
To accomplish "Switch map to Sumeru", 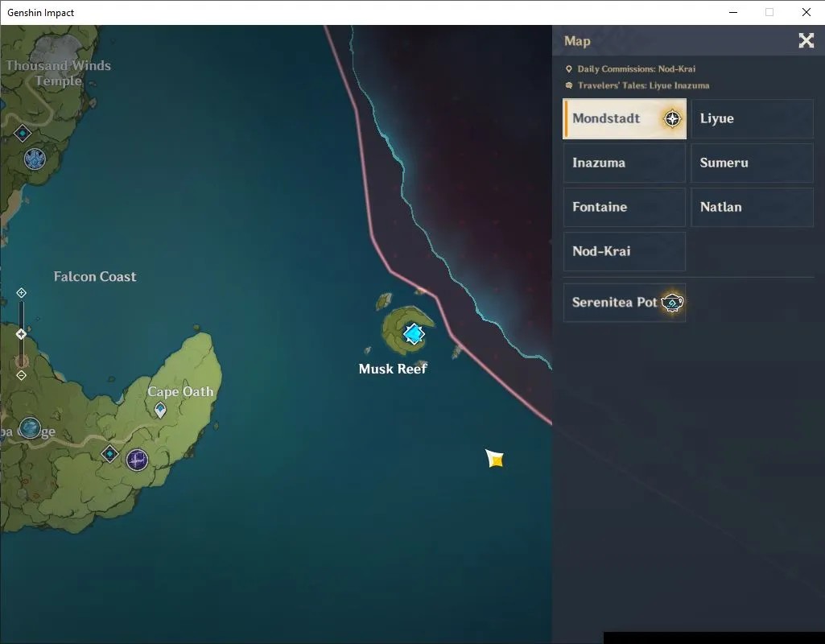I will (752, 163).
